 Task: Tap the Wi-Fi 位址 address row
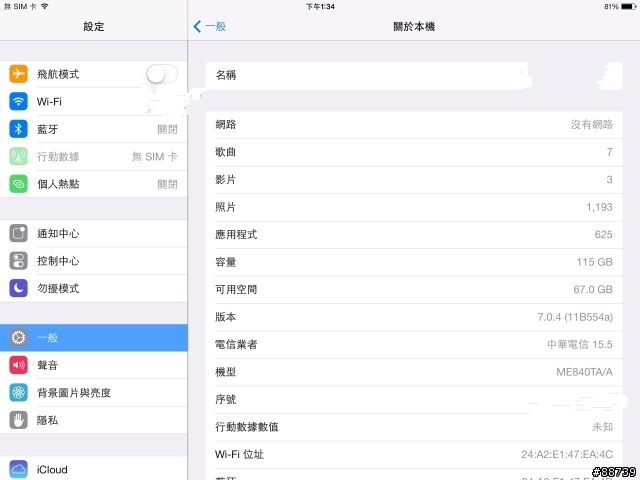pos(414,454)
